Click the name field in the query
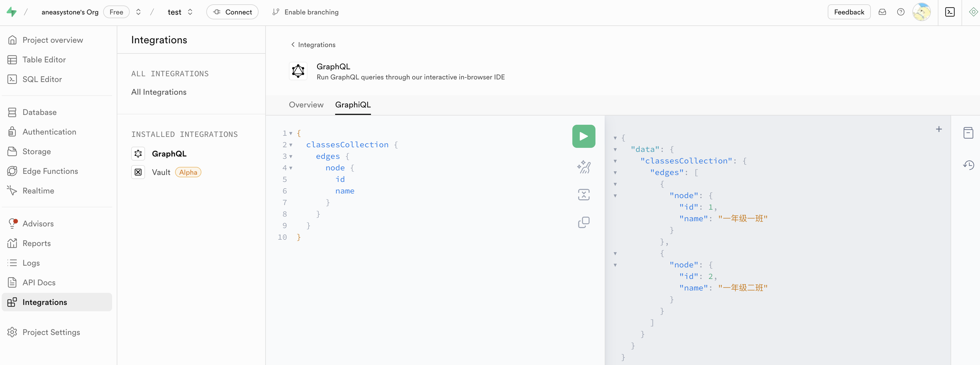 click(x=345, y=191)
